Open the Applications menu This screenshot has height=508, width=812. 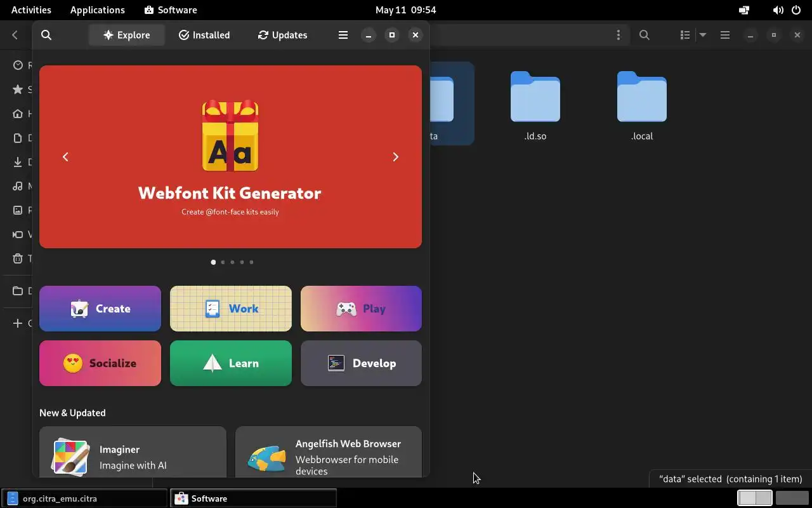pos(98,10)
